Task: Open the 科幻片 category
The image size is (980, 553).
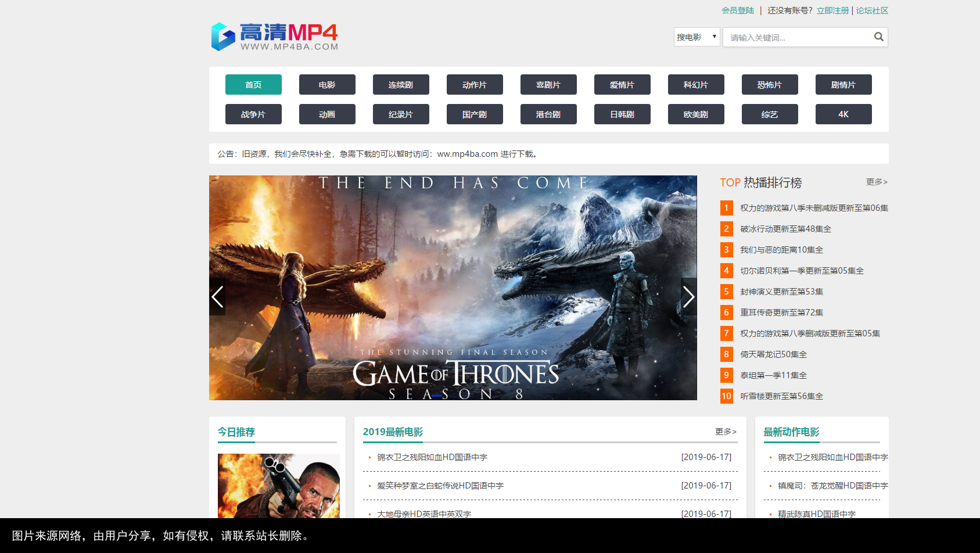Action: coord(696,85)
